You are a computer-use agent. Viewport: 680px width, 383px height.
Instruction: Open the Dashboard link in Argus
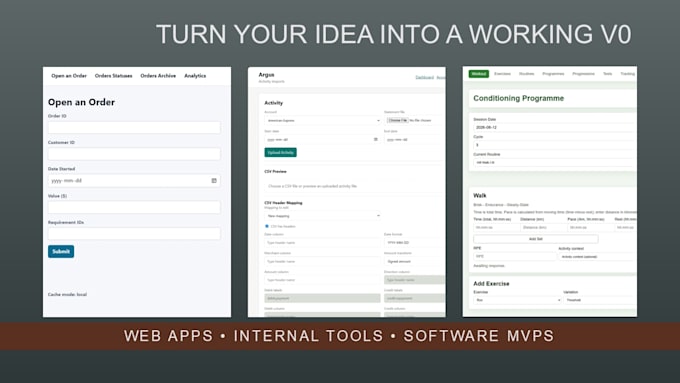425,77
